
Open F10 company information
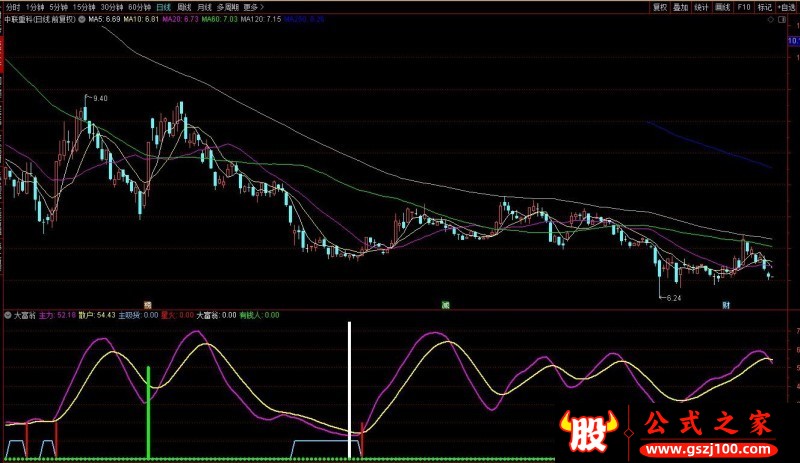tap(744, 7)
